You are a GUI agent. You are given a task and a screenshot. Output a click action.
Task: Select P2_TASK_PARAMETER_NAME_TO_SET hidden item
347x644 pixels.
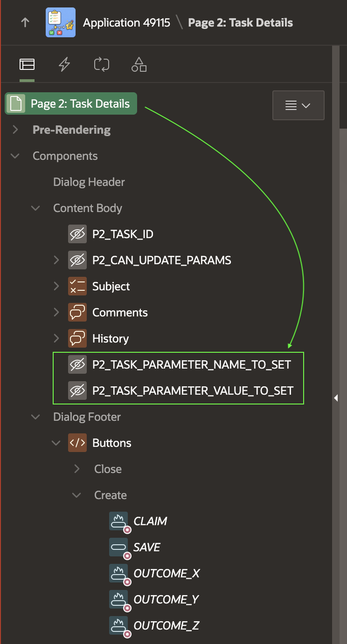[191, 364]
